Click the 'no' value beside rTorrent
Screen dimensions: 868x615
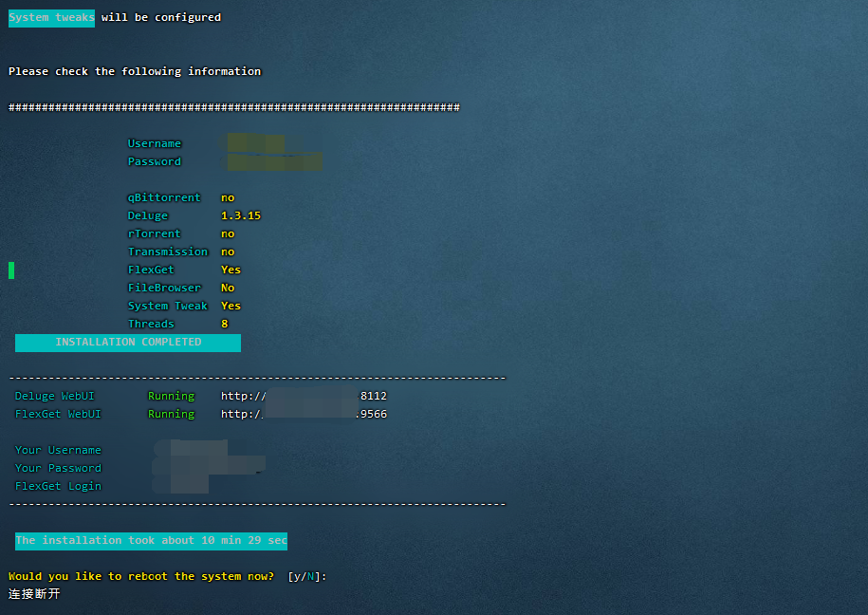coord(228,233)
